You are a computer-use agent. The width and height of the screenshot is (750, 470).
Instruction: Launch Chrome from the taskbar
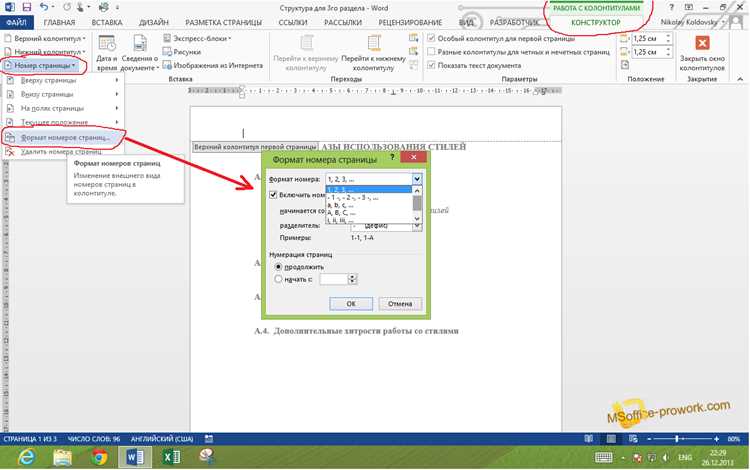[x=99, y=458]
